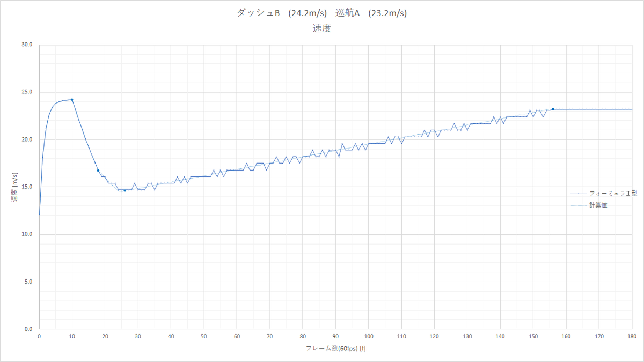Viewport: 644px width, 362px height.
Task: Click the data point marker at frame 156
Action: click(553, 109)
